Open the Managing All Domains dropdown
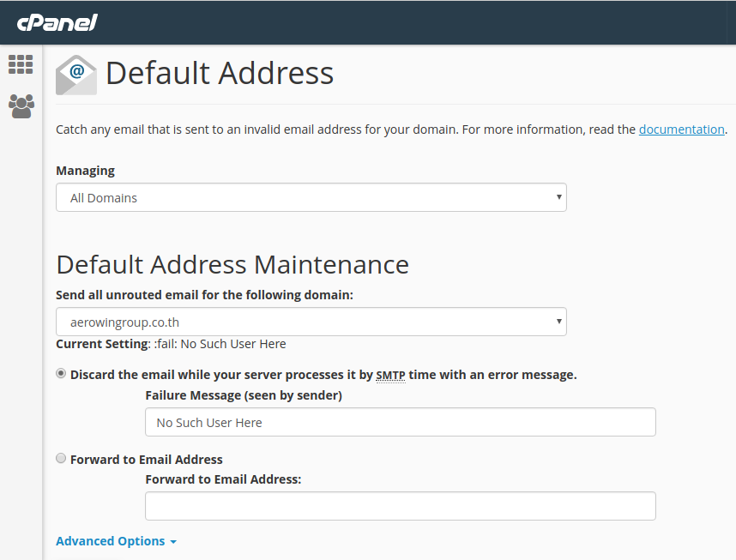The height and width of the screenshot is (560, 736). click(x=311, y=197)
